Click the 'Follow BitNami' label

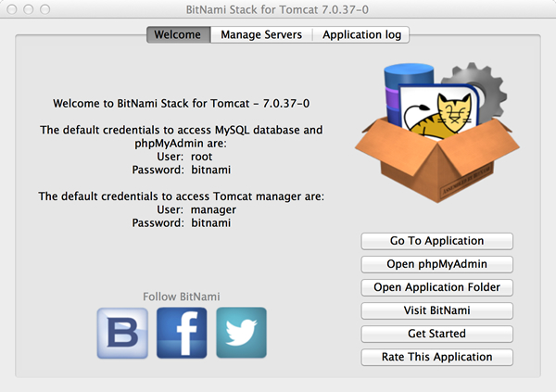[x=182, y=297]
